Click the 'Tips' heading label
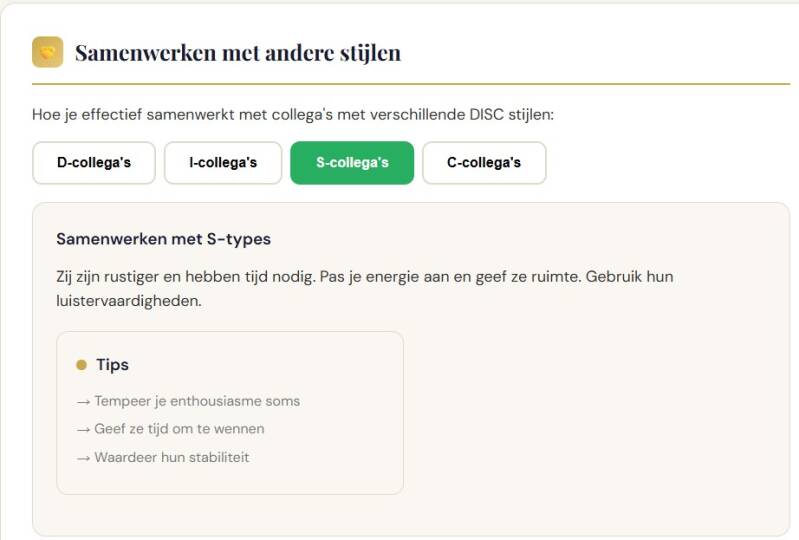799x540 pixels. coord(112,365)
